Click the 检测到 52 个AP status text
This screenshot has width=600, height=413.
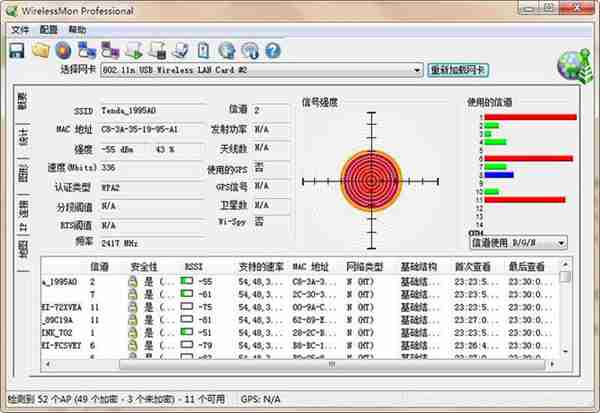116,400
